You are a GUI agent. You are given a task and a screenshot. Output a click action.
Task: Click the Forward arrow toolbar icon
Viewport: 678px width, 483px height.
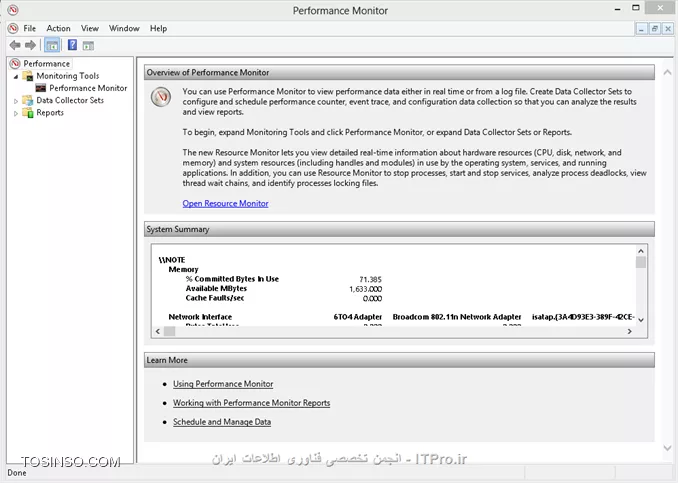click(x=30, y=45)
